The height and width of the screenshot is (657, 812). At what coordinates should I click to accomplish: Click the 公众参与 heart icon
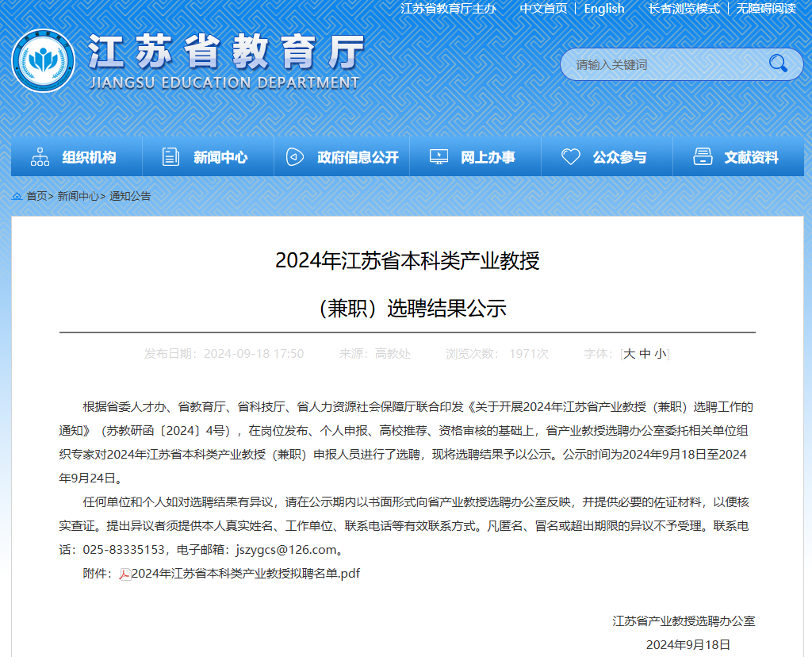click(x=571, y=157)
